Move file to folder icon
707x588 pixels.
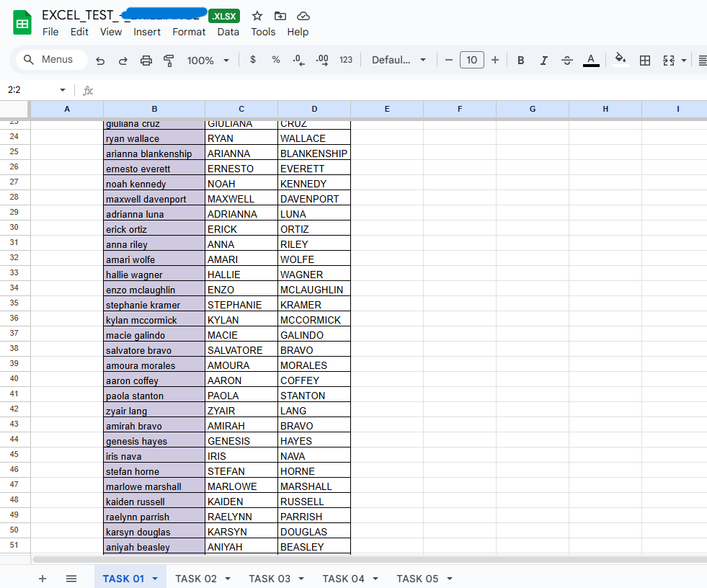(x=280, y=17)
